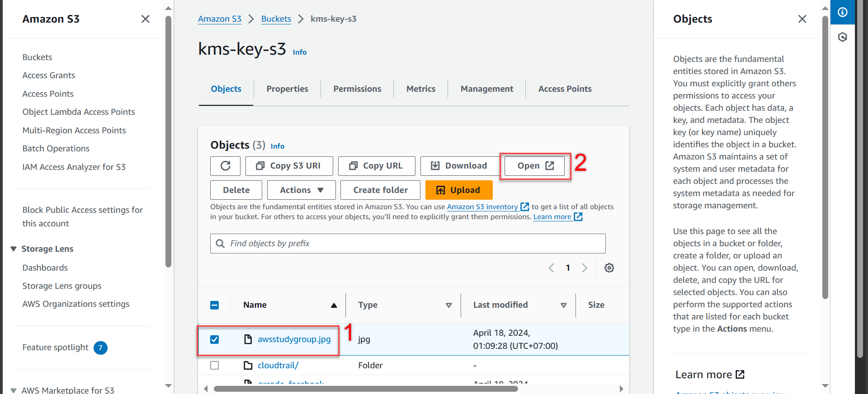868x394 pixels.
Task: Click Info link next to Objects heading
Action: [x=278, y=146]
